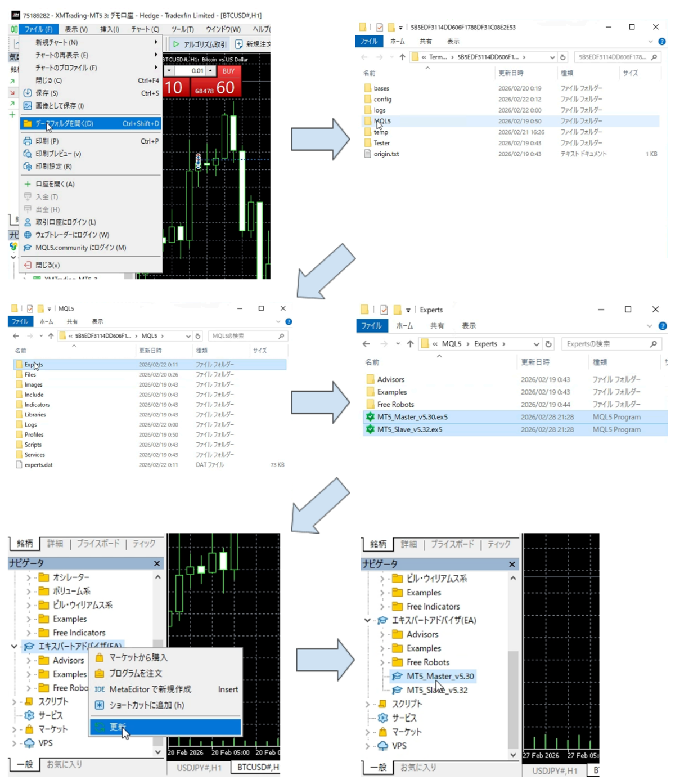Viewport: 675px width, 784px height.
Task: Select MT5_Slave_v5.32 in right navigator
Action: [x=430, y=690]
